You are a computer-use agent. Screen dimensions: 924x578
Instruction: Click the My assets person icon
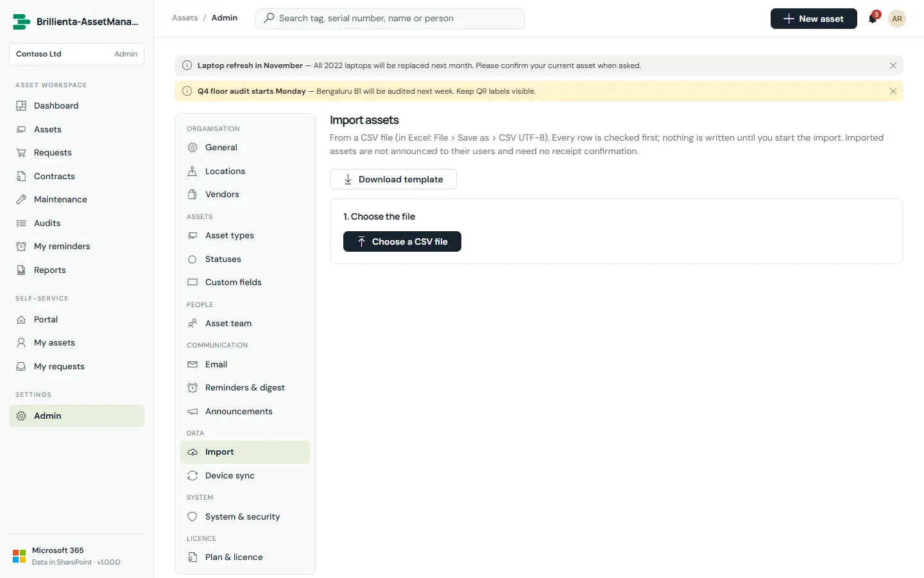(21, 343)
